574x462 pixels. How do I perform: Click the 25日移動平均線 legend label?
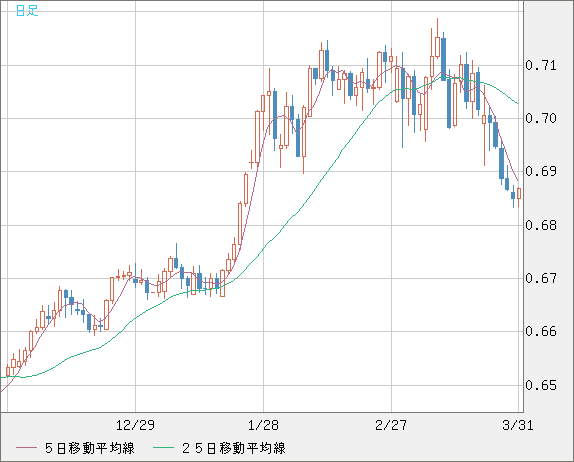pyautogui.click(x=234, y=448)
